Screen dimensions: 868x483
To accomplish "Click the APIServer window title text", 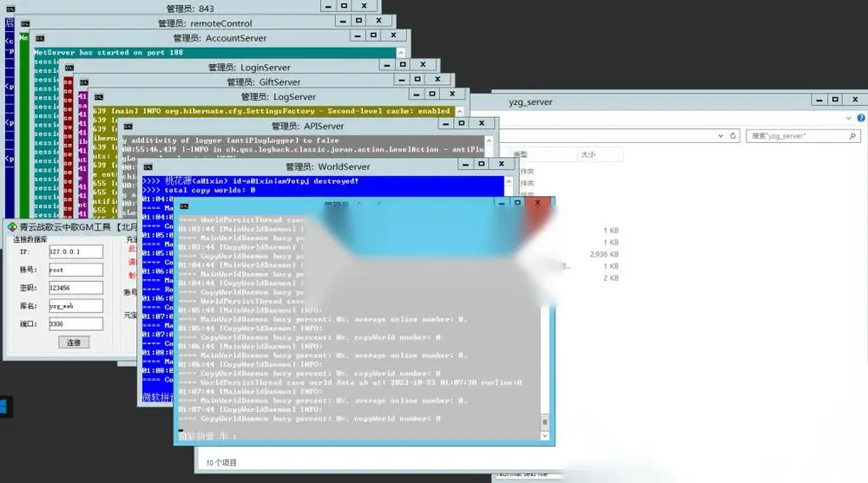I will (x=308, y=126).
